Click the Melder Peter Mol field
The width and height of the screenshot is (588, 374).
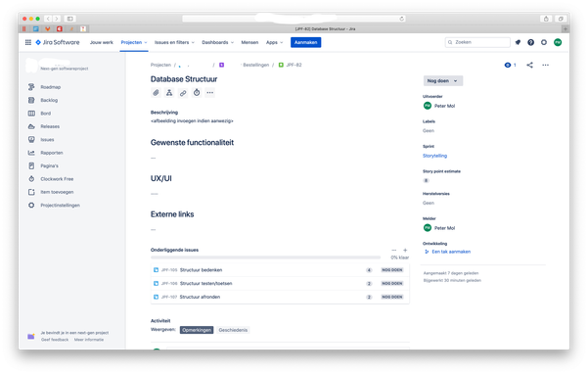439,228
